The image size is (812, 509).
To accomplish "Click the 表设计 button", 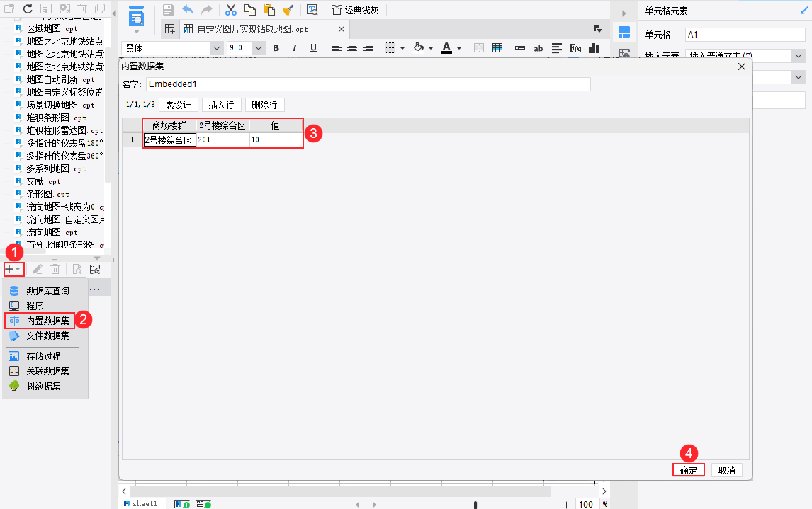I will [178, 105].
